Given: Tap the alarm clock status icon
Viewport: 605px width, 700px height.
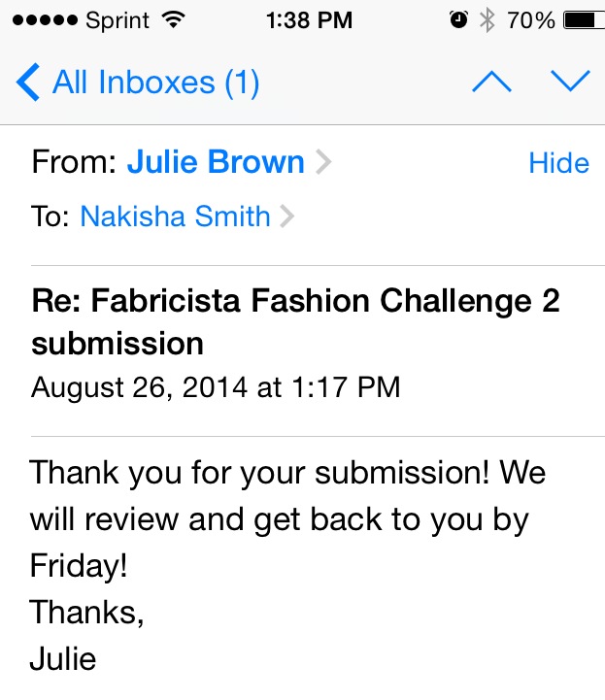Looking at the screenshot, I should tap(458, 20).
